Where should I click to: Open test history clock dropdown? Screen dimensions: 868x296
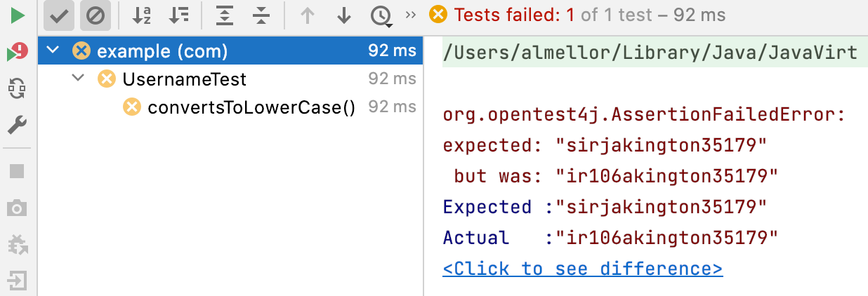(x=381, y=16)
